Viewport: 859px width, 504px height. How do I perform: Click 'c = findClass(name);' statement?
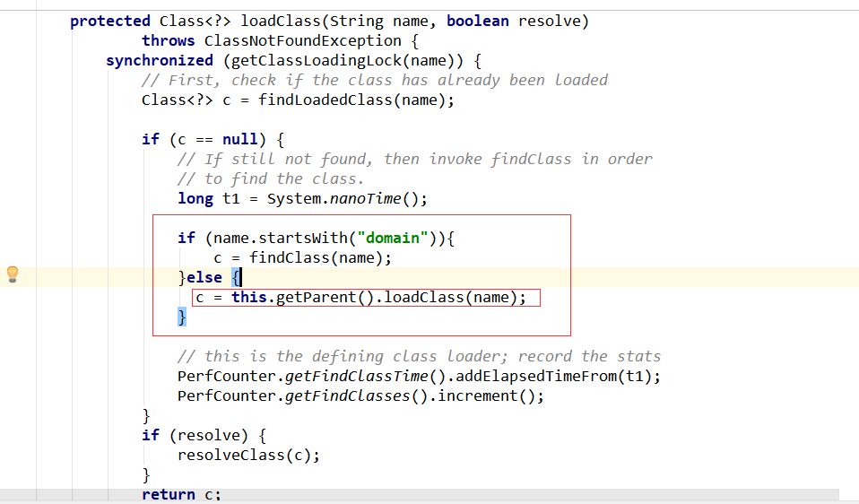[302, 258]
